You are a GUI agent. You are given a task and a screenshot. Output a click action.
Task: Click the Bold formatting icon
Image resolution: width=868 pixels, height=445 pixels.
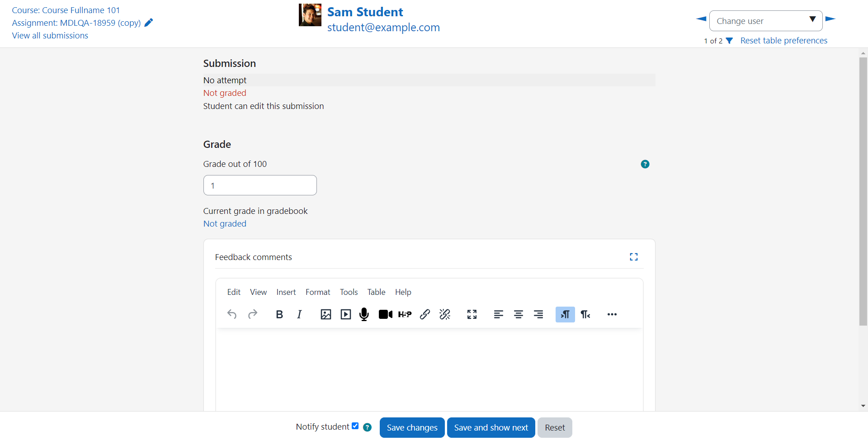pyautogui.click(x=279, y=314)
